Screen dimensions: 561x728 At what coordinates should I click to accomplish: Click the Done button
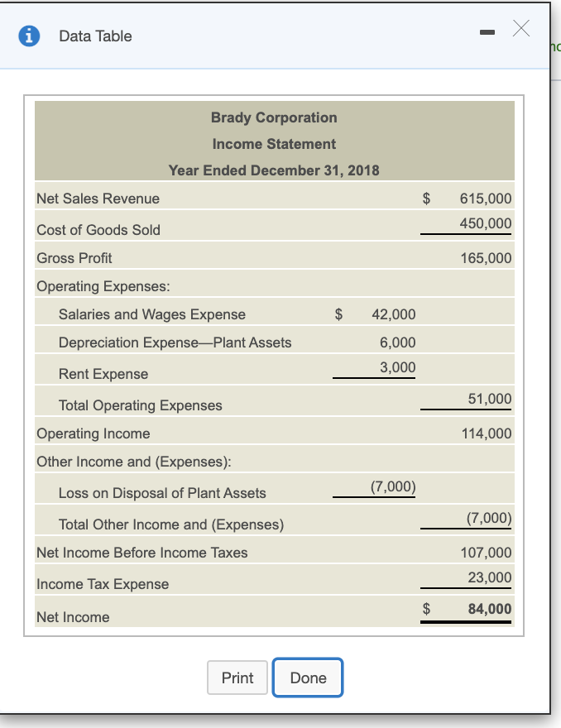tap(308, 678)
